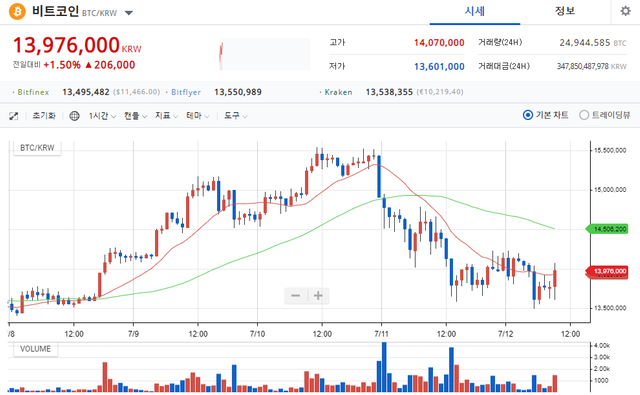Select the 기본 차트 radio option

(545, 115)
